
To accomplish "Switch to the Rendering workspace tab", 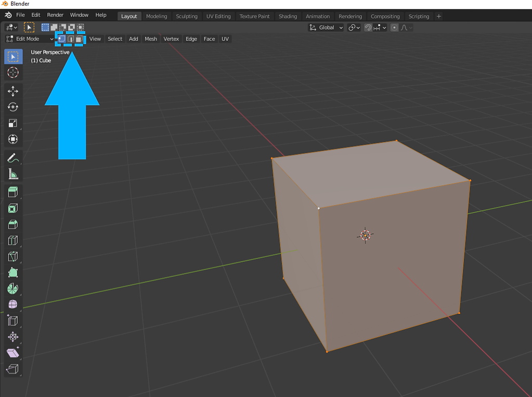I will 350,16.
